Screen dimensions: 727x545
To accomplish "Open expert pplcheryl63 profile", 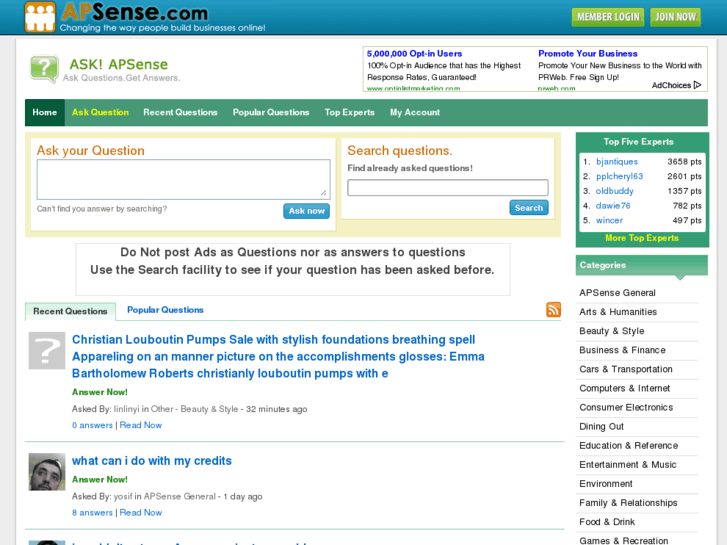I will 619,176.
